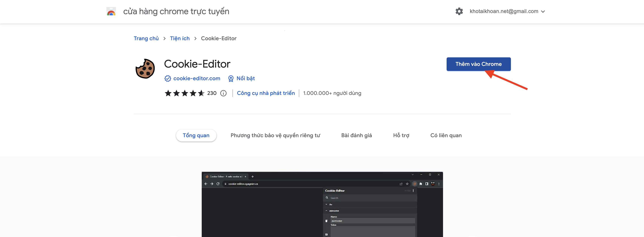Click the Cookie-Editor preview screenshot
This screenshot has width=644, height=237.
tap(322, 204)
